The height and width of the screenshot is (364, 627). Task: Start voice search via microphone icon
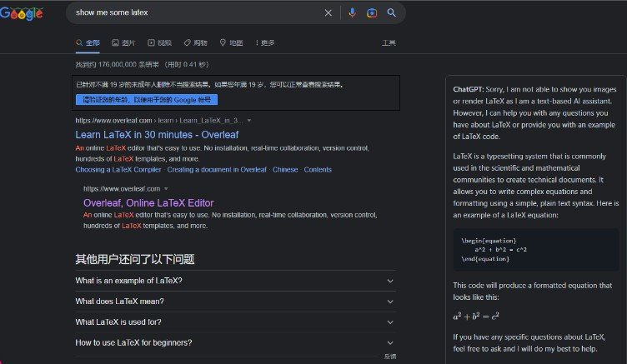point(353,12)
